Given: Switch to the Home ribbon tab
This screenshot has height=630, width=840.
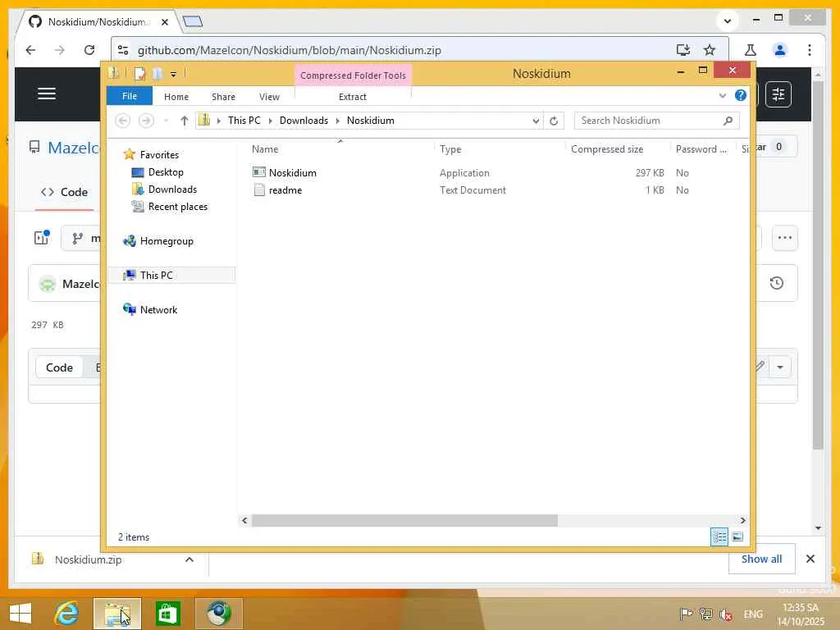Looking at the screenshot, I should [176, 97].
